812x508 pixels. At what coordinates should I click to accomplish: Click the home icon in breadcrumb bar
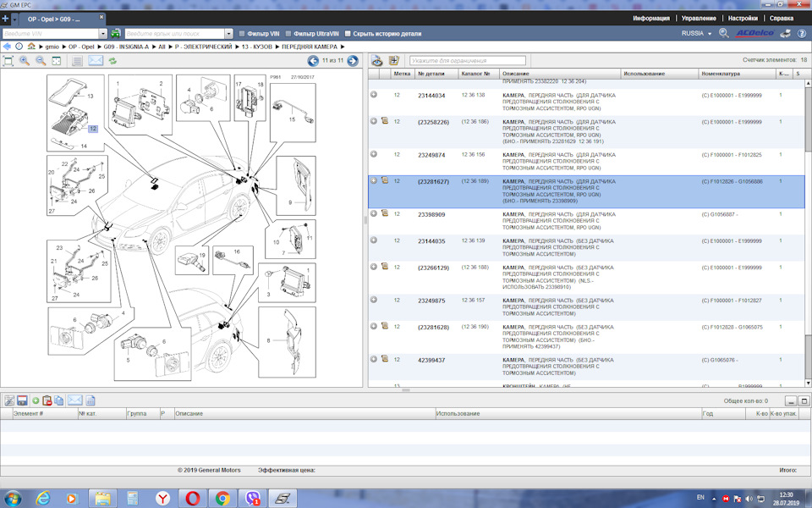pos(31,47)
